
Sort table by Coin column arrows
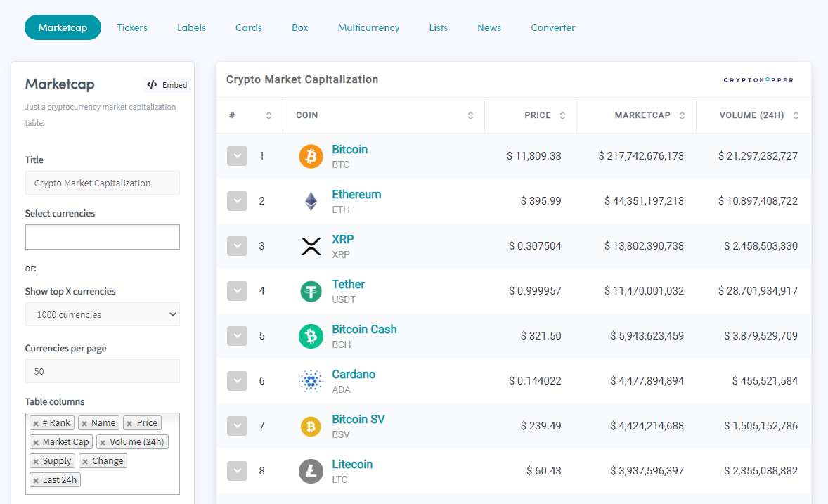(x=470, y=116)
